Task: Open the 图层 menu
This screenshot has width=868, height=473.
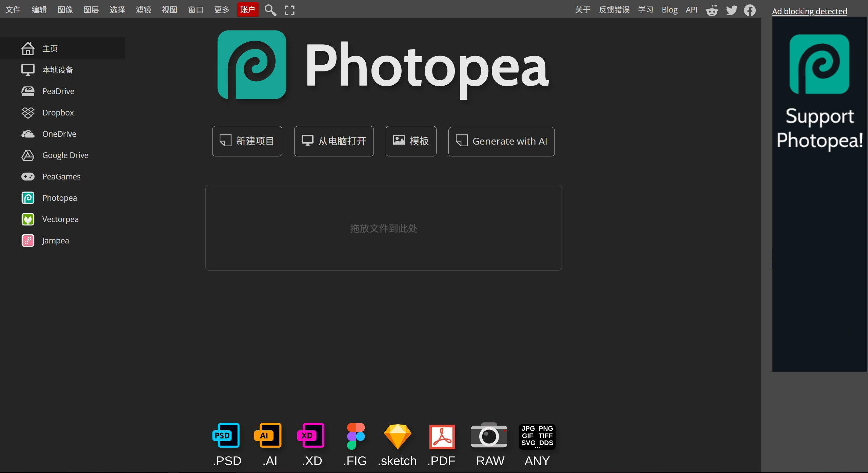Action: coord(91,10)
